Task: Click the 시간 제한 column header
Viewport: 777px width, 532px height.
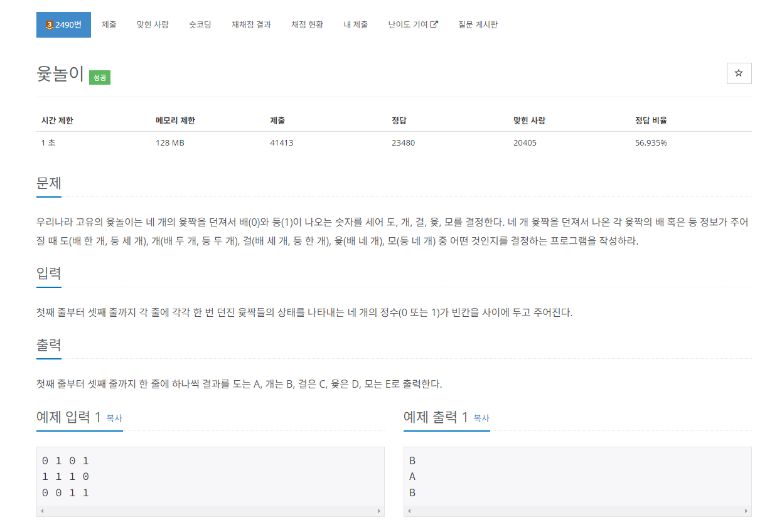Action: [57, 120]
